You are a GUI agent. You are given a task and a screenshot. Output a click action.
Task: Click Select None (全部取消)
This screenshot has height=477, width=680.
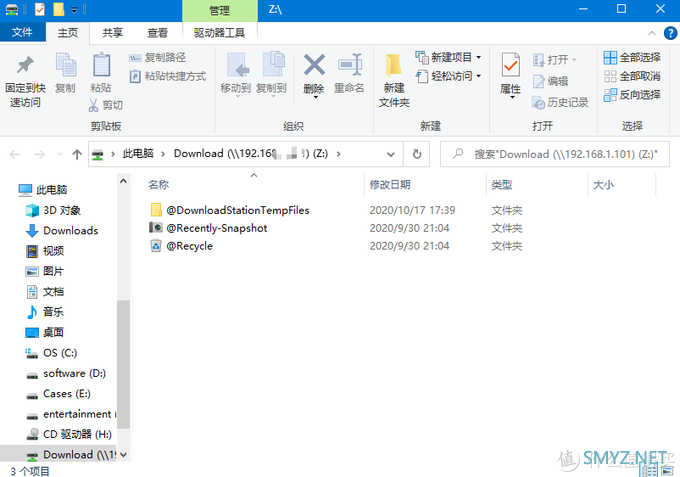coord(632,76)
